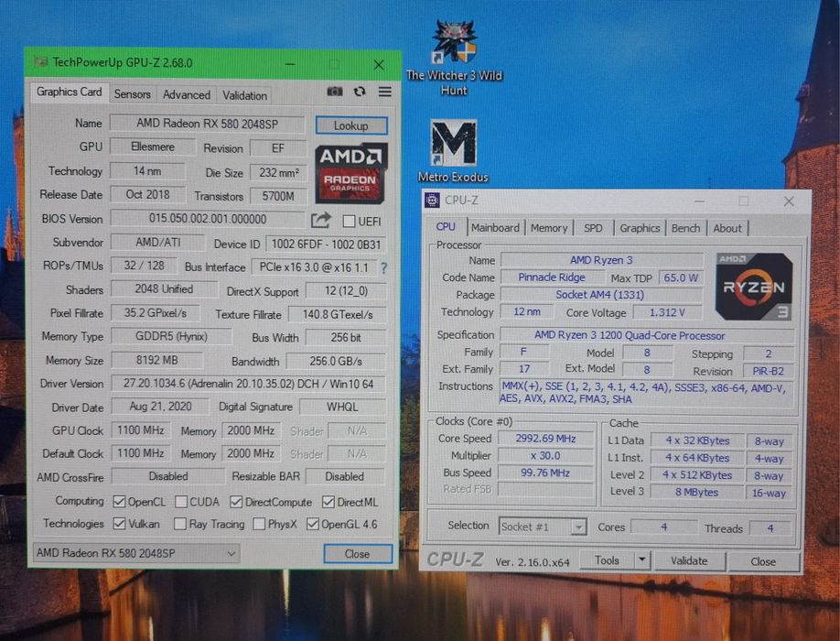Click the Level 3 cache value 8 MBytes
Image resolution: width=840 pixels, height=641 pixels.
(696, 492)
